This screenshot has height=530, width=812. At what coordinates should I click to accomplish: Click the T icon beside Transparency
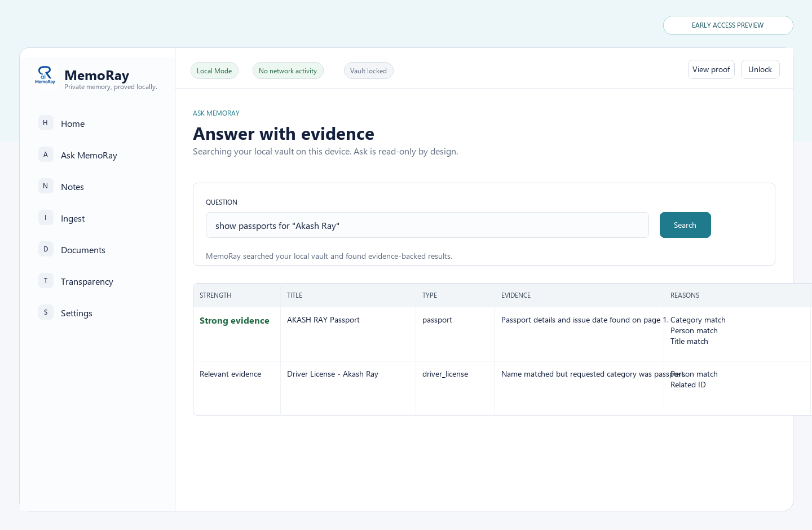pyautogui.click(x=46, y=281)
